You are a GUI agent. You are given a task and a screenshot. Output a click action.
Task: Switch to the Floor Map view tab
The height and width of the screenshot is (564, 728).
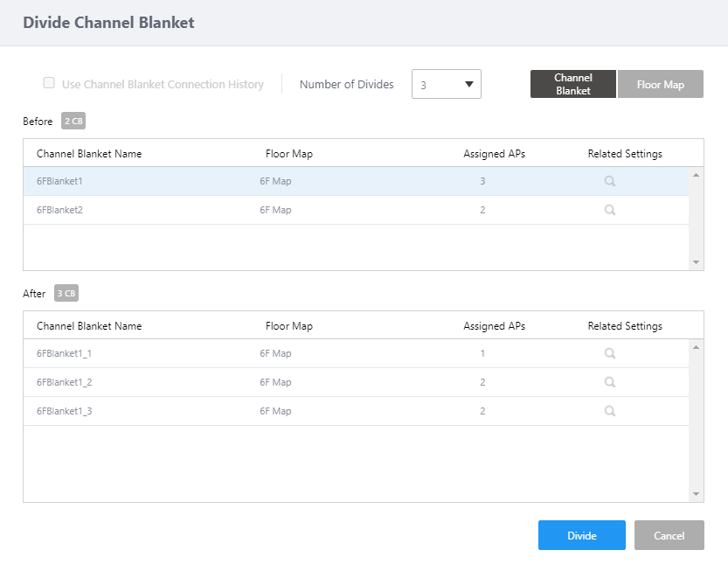(x=660, y=85)
